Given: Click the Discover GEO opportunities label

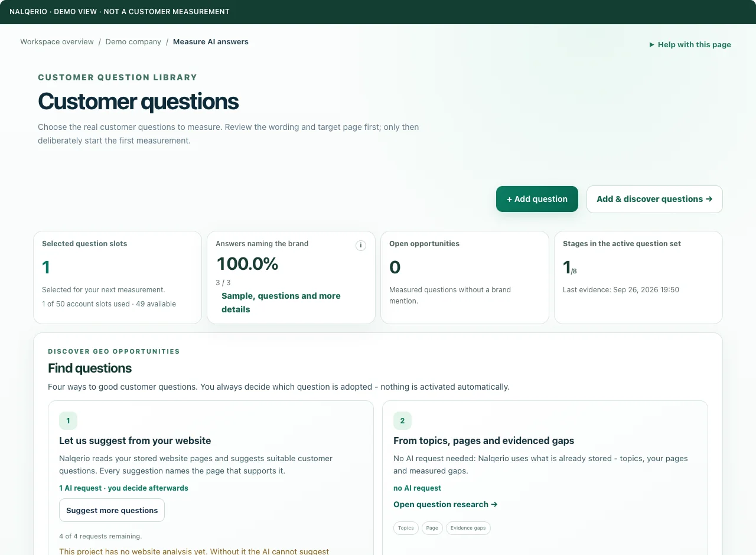Looking at the screenshot, I should 114,351.
